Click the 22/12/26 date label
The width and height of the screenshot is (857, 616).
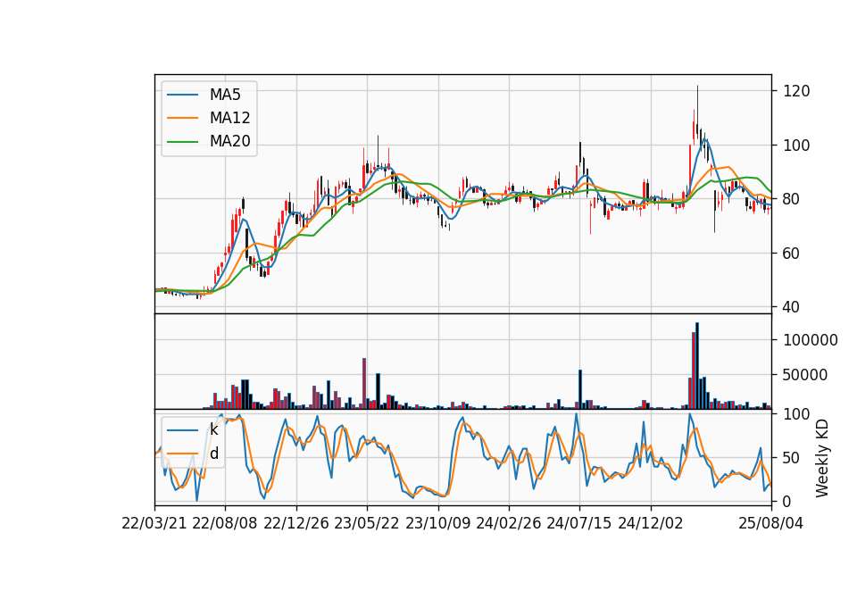pyautogui.click(x=296, y=523)
